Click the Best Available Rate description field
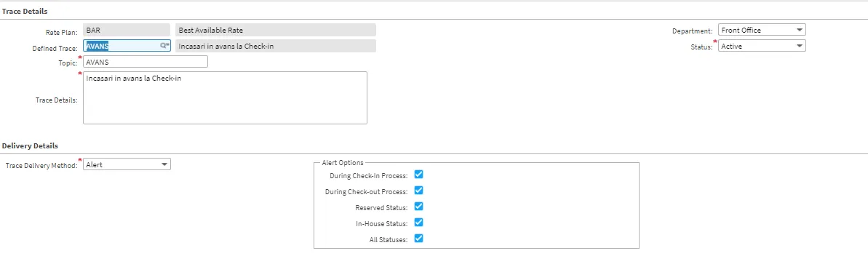Screen dimensions: 868x264 click(276, 30)
